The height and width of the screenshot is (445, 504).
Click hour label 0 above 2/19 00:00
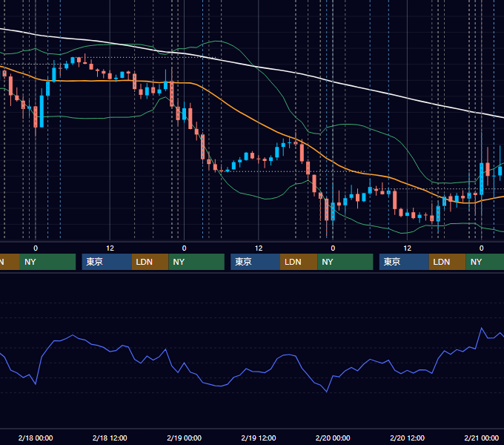click(184, 248)
